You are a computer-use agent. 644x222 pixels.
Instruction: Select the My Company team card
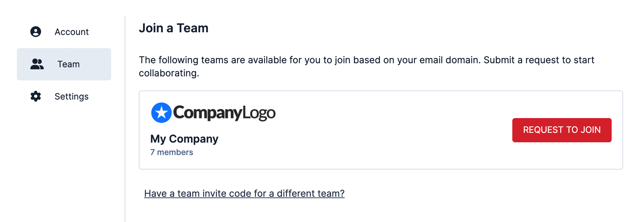click(x=381, y=129)
